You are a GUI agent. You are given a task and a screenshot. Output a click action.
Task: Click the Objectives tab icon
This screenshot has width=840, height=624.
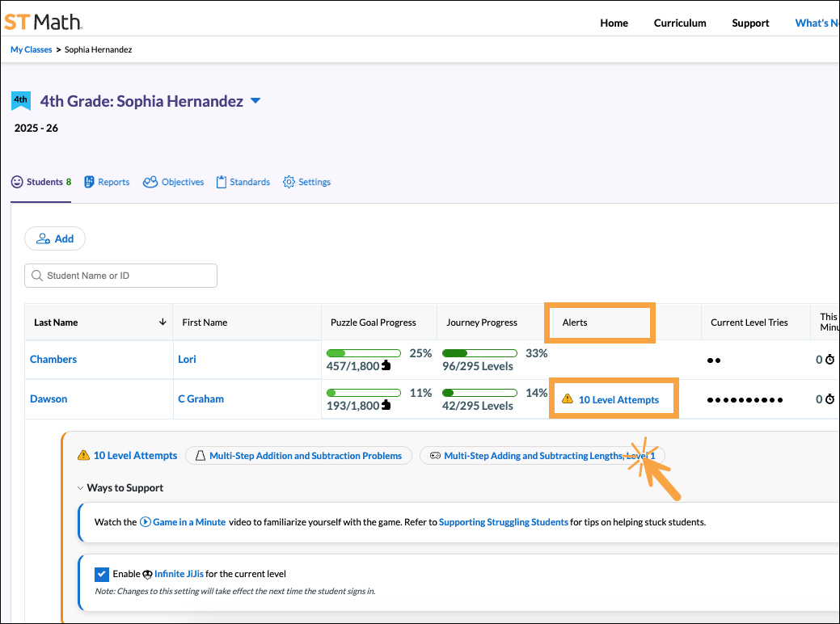pos(150,182)
